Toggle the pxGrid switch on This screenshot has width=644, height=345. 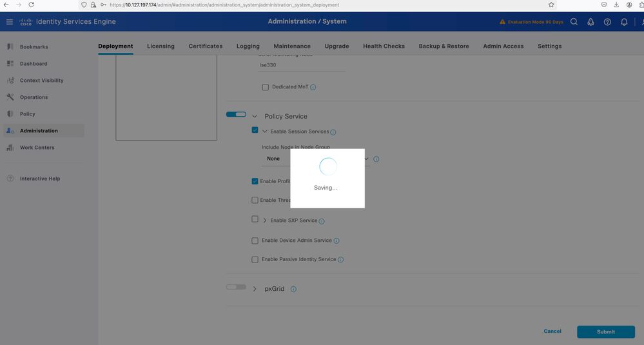point(236,287)
